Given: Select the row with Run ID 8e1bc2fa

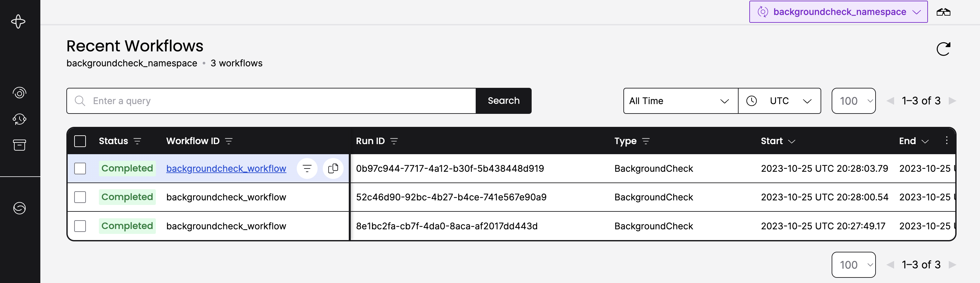Looking at the screenshot, I should coord(80,226).
